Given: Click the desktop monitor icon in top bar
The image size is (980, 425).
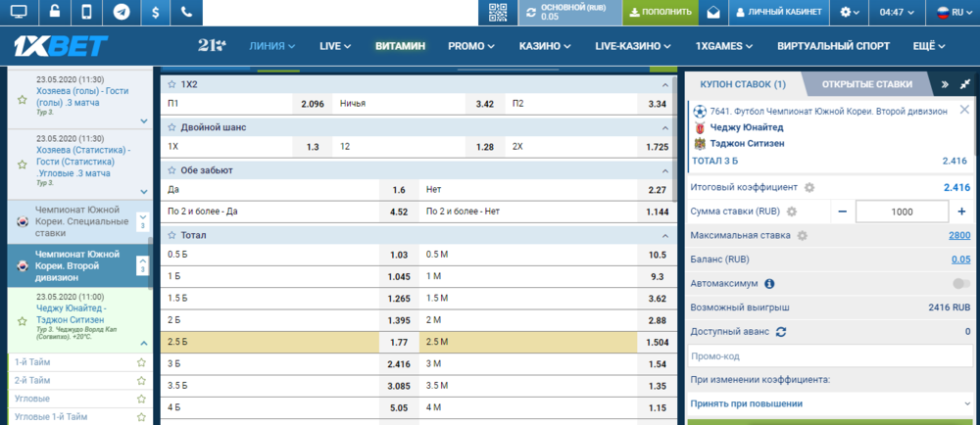Looking at the screenshot, I should [x=20, y=12].
